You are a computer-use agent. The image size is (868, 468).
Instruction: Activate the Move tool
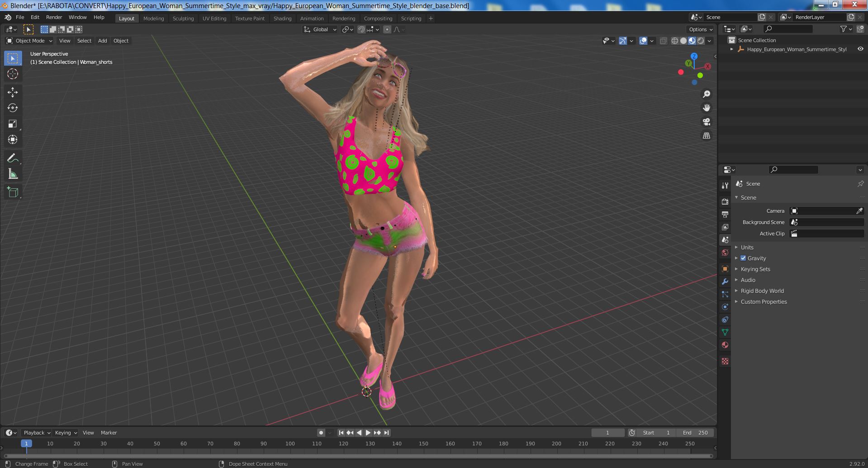(x=13, y=92)
